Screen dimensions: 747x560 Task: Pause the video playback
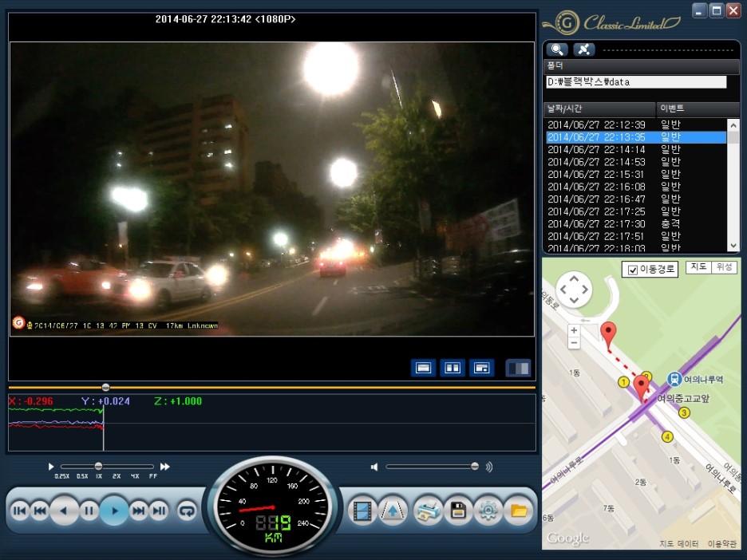[89, 511]
